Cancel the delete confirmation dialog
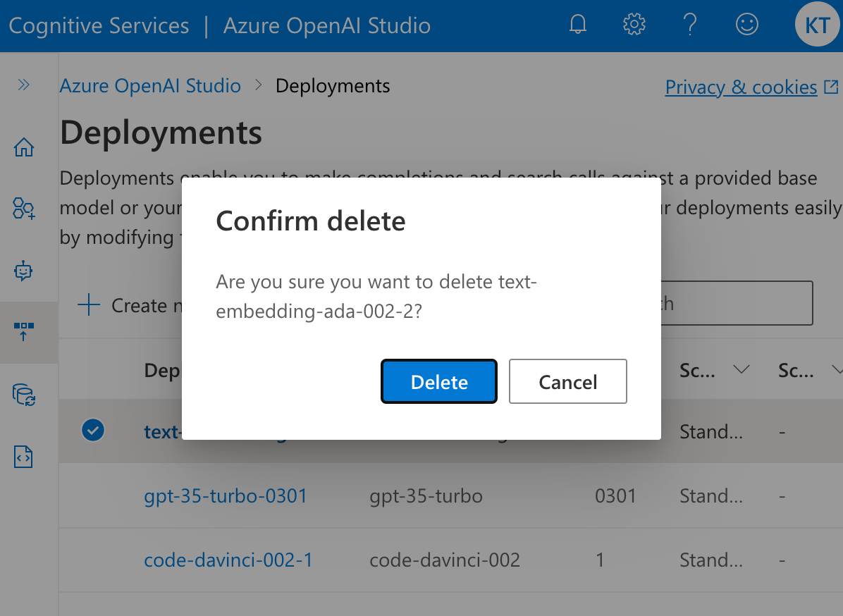The image size is (843, 616). tap(567, 381)
